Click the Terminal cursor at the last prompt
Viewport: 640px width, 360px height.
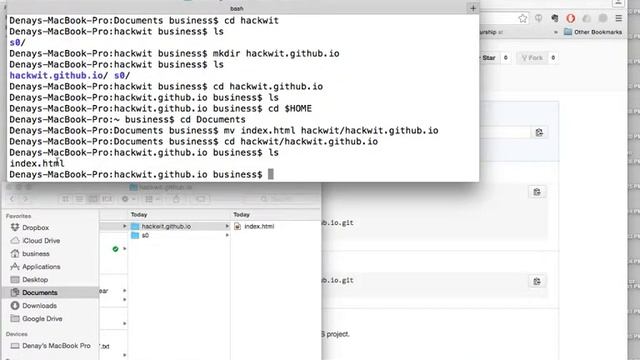[271, 174]
